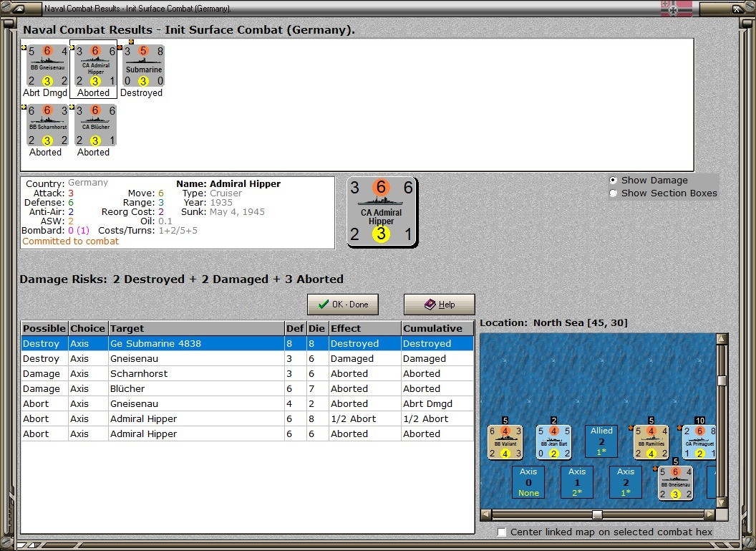The width and height of the screenshot is (756, 551).
Task: Click the BB Ramillies counter on map
Action: tap(651, 442)
